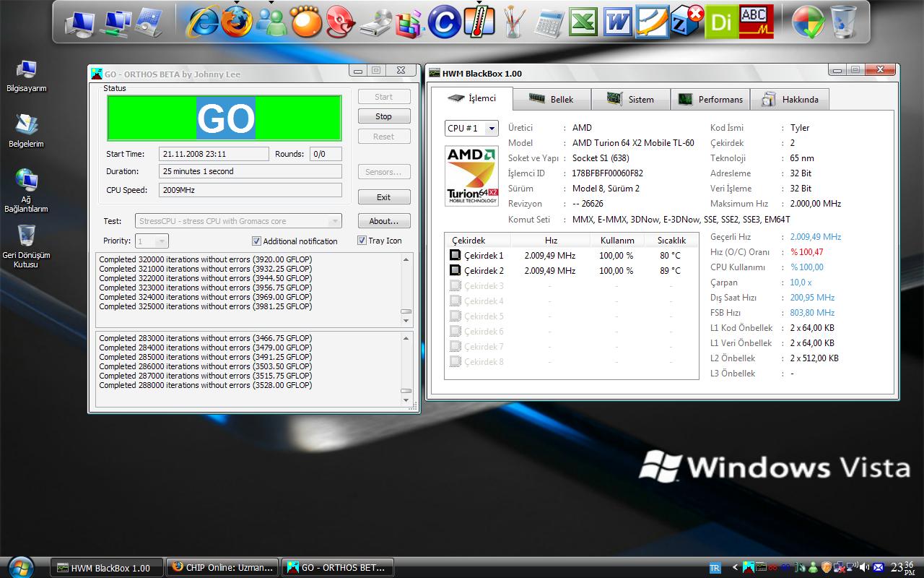Show hidden tray icons arrow
The image size is (924, 578).
tap(735, 567)
